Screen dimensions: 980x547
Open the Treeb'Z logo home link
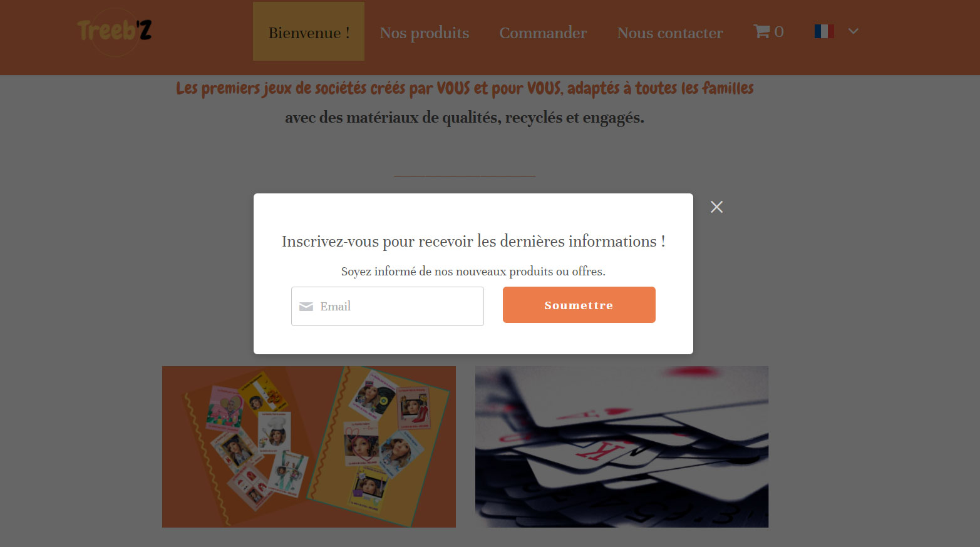coord(115,31)
